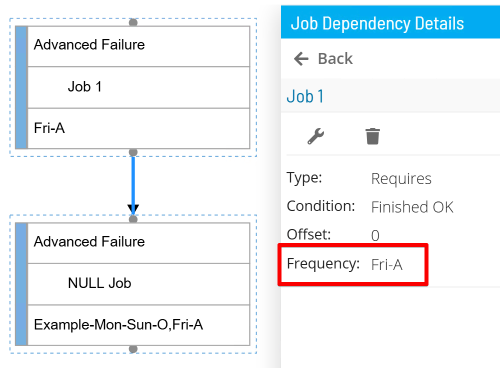Screen dimensions: 500x368
Task: Click top connector dot of Job 1 node
Action: pyautogui.click(x=133, y=22)
